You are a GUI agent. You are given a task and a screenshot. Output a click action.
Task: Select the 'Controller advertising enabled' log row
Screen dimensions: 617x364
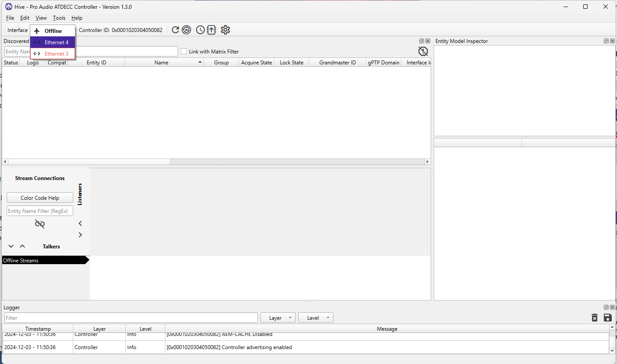[306, 347]
